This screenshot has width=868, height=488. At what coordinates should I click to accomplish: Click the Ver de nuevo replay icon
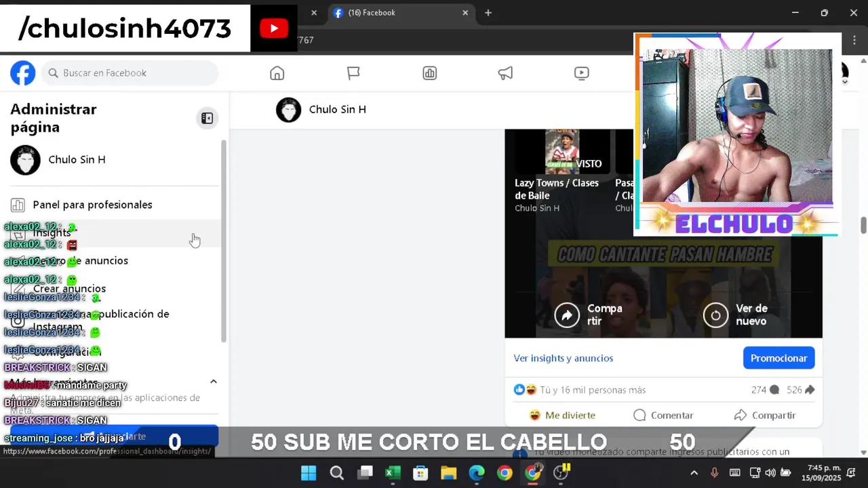click(715, 315)
